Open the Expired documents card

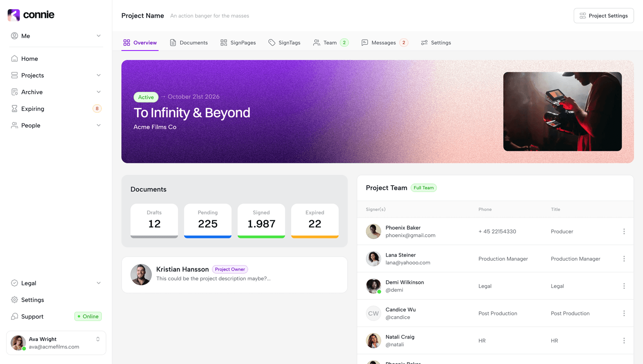click(315, 221)
